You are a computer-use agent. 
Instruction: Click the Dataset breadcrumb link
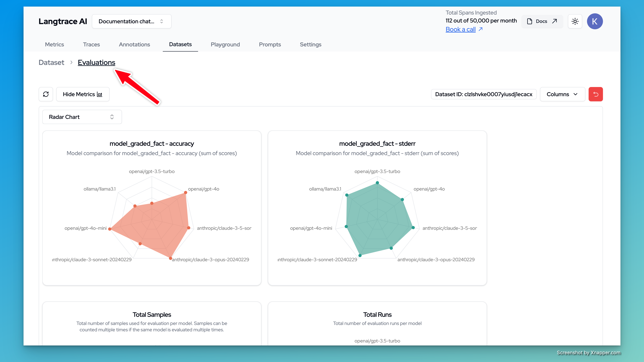click(51, 63)
